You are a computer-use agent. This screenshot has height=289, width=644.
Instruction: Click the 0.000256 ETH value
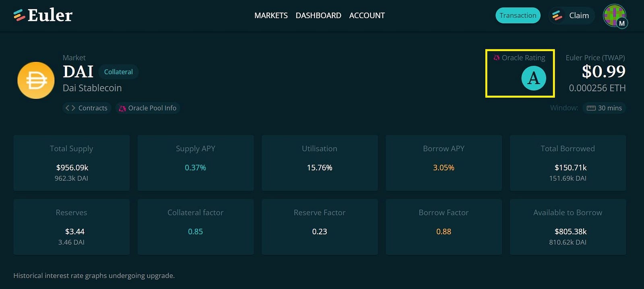pos(597,88)
